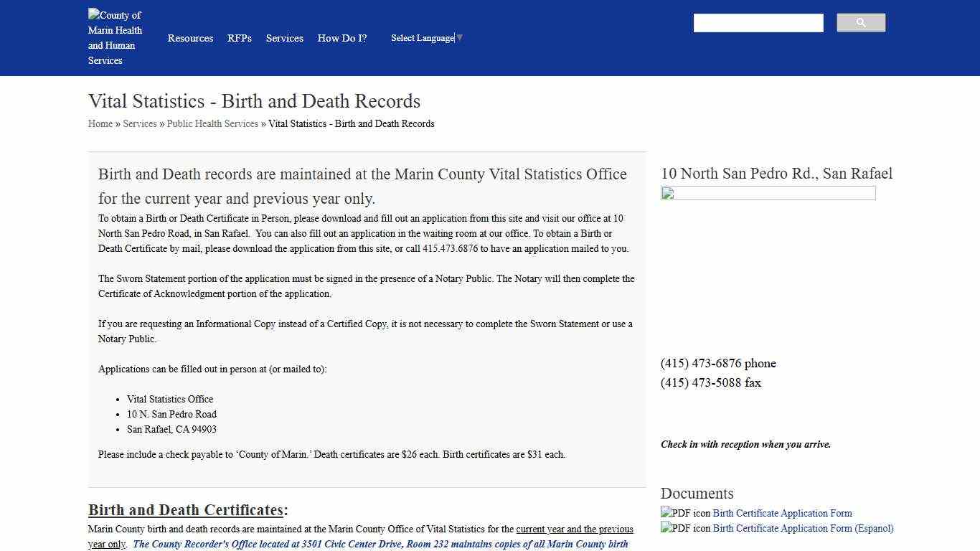Expand the language selector's disclosure arrow
Viewport: 980px width, 551px height.
pos(459,37)
